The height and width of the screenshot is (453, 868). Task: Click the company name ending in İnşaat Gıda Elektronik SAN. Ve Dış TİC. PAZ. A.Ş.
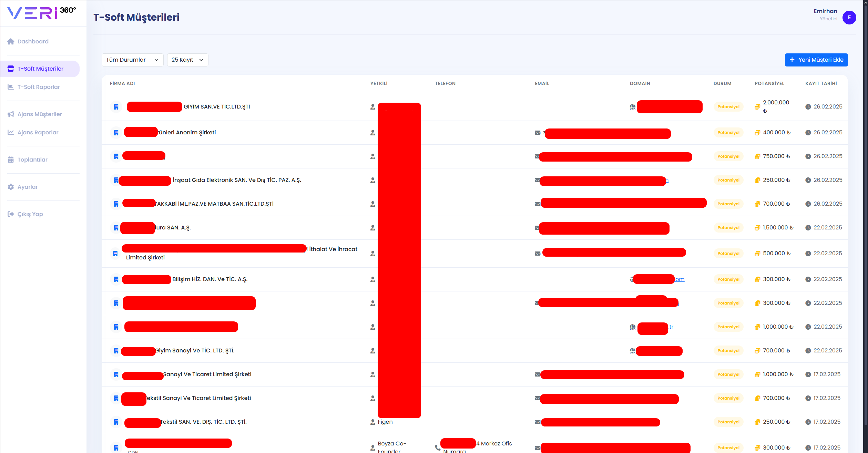pyautogui.click(x=237, y=180)
